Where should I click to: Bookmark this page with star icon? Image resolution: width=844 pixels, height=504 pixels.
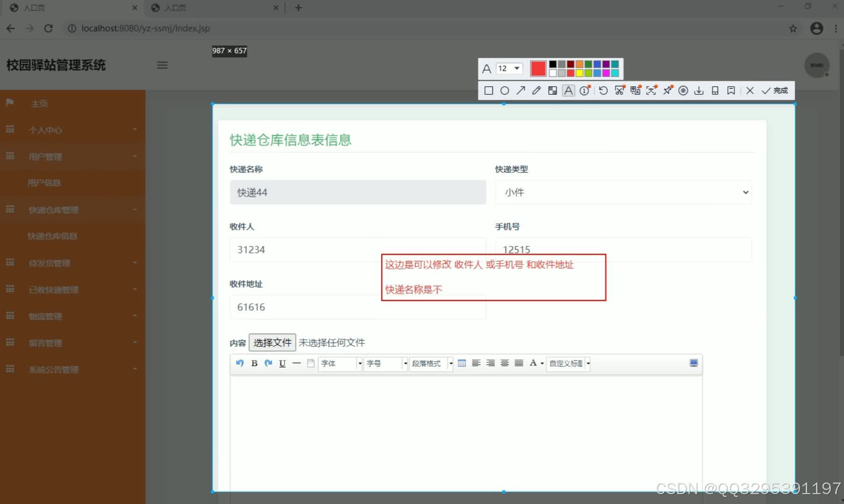(793, 28)
